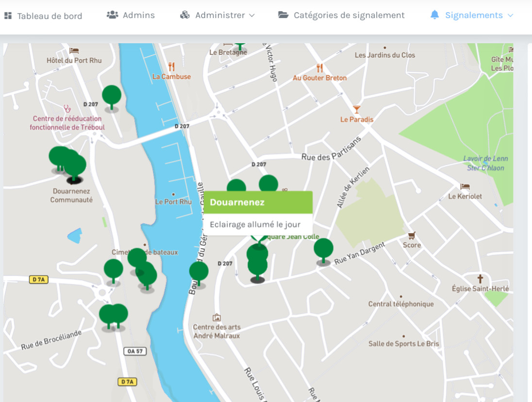Click the tree marker below Rue des Partisans D 207

click(x=268, y=184)
